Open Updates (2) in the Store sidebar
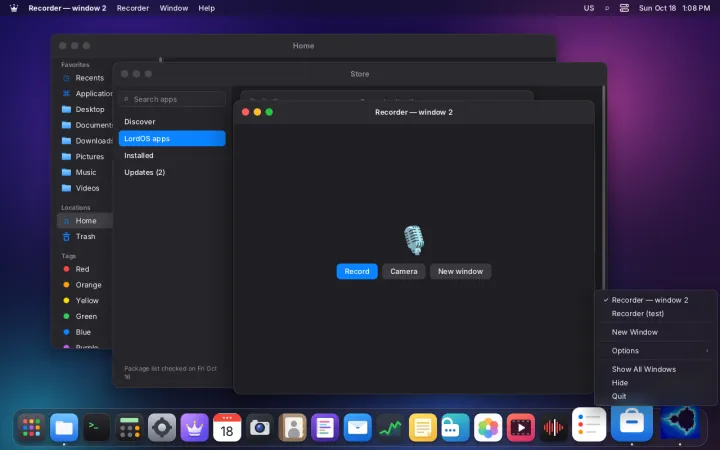This screenshot has width=720, height=450. pos(172,173)
